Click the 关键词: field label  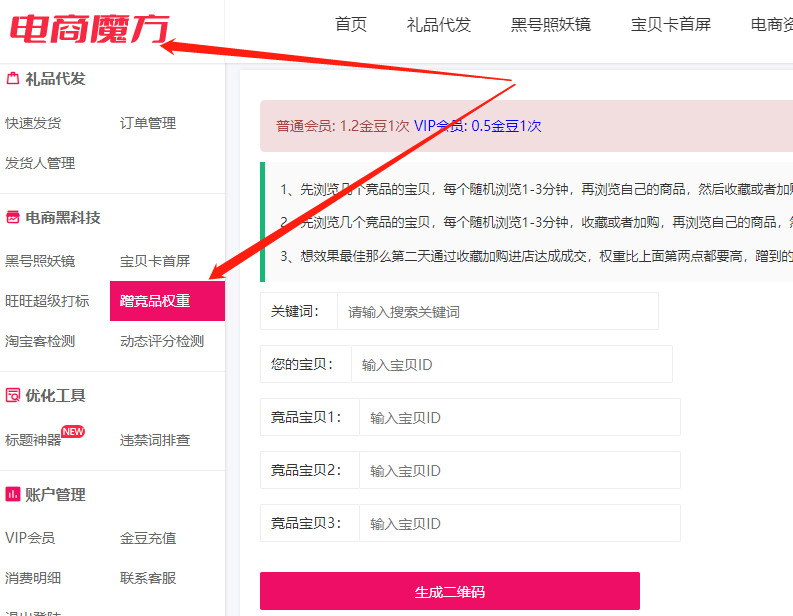(x=295, y=311)
